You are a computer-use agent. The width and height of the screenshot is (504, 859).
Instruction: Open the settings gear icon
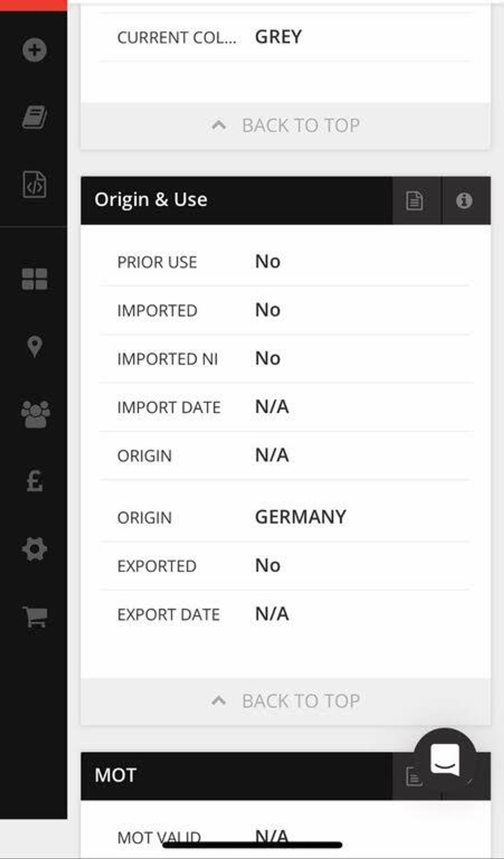pos(34,549)
